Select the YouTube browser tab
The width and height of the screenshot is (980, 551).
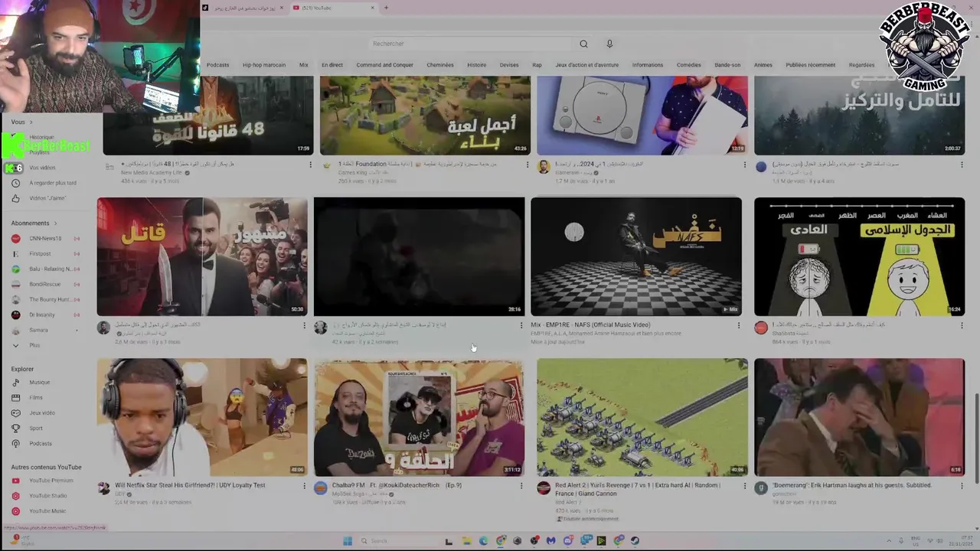[x=334, y=8]
